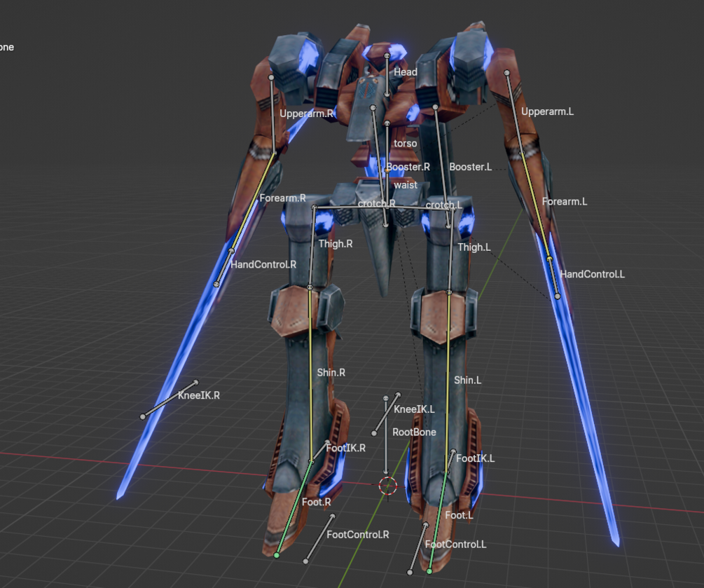Select the torso bone label
Image resolution: width=704 pixels, height=588 pixels.
pyautogui.click(x=406, y=143)
